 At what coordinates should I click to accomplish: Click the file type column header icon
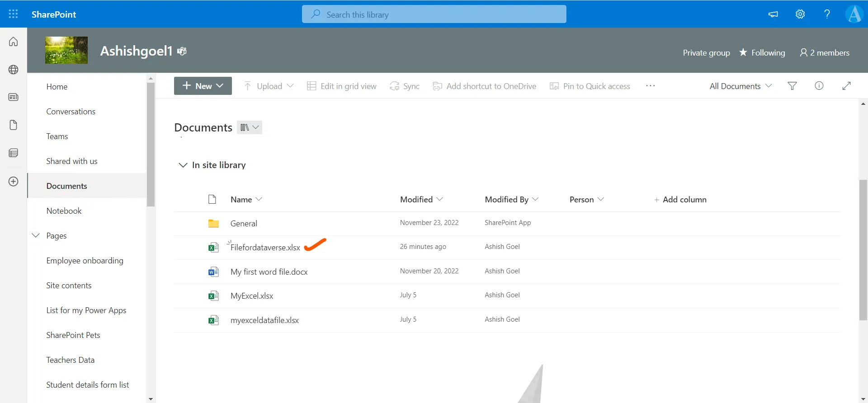point(212,199)
